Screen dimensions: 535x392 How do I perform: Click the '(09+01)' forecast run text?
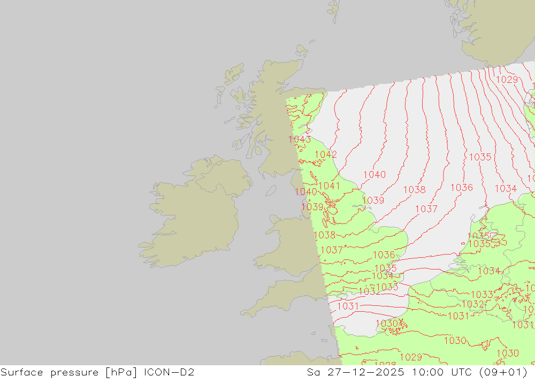[x=503, y=372]
